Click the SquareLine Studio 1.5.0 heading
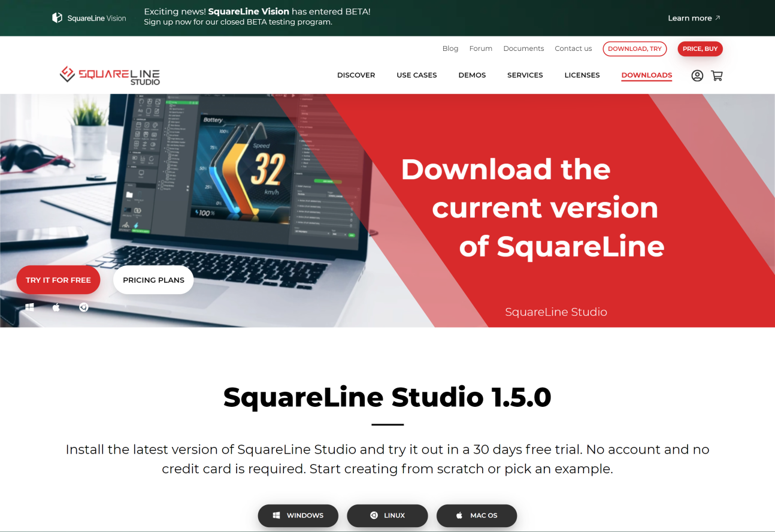 point(387,397)
